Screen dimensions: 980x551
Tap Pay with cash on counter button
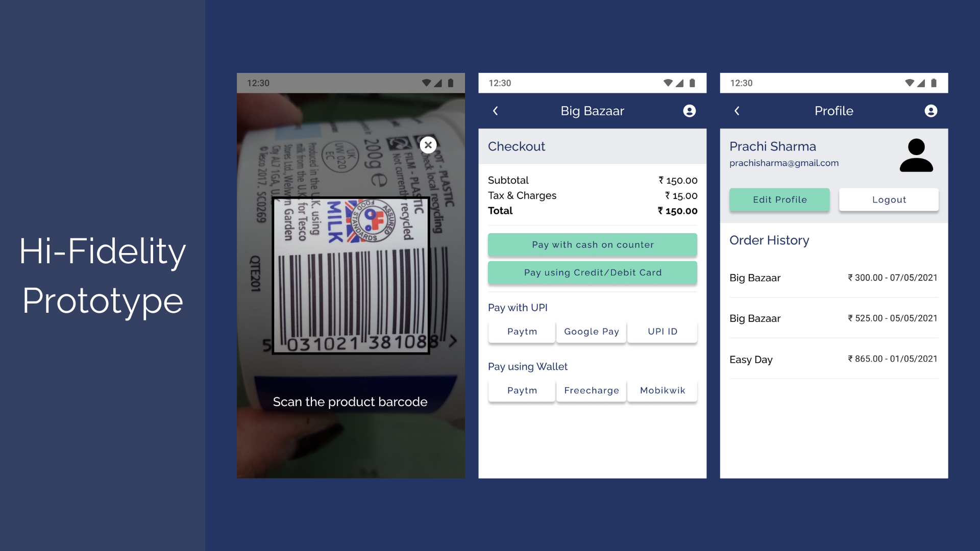click(593, 244)
